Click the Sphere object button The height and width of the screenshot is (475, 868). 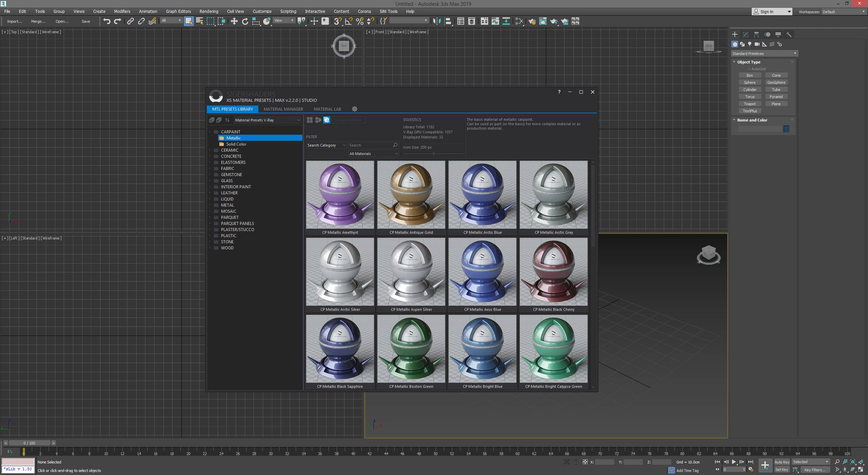(750, 82)
